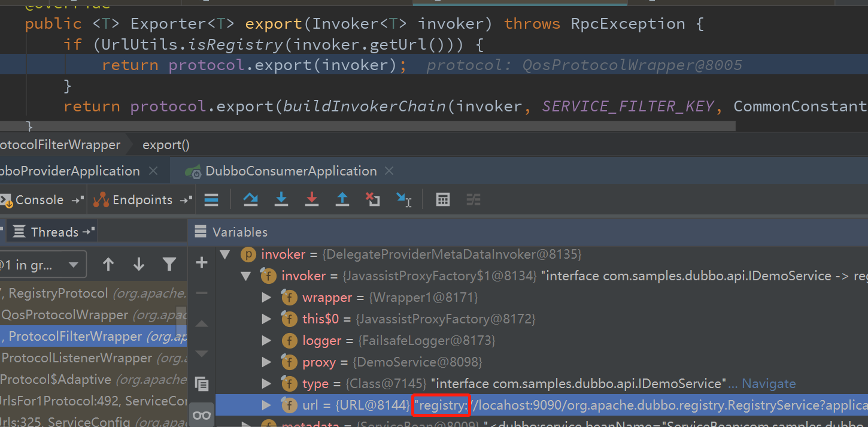Go to previous frame with up arrow
Viewport: 868px width, 427px height.
point(108,264)
